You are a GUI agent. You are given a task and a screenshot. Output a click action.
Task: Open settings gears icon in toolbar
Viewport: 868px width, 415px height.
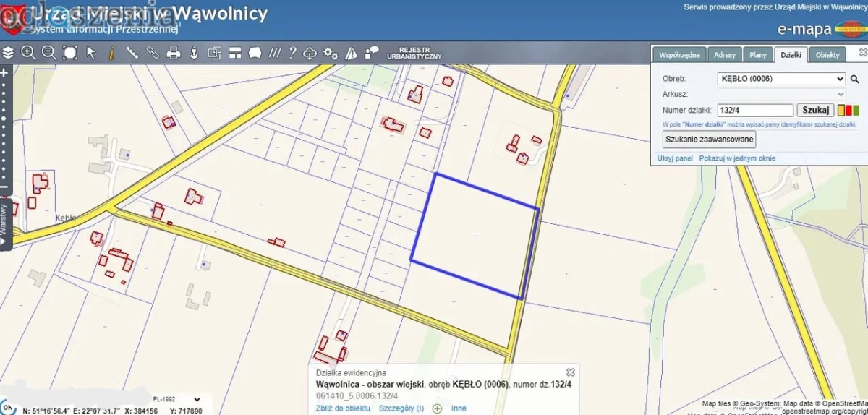331,53
